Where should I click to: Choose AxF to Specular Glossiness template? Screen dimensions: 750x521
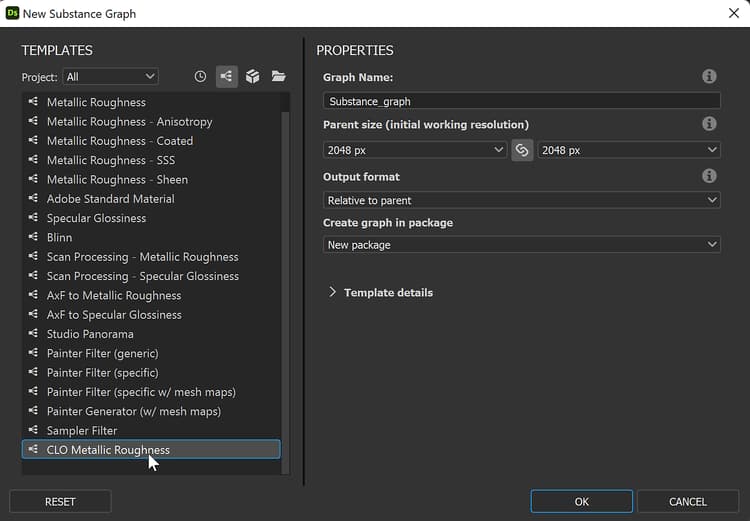point(151,315)
